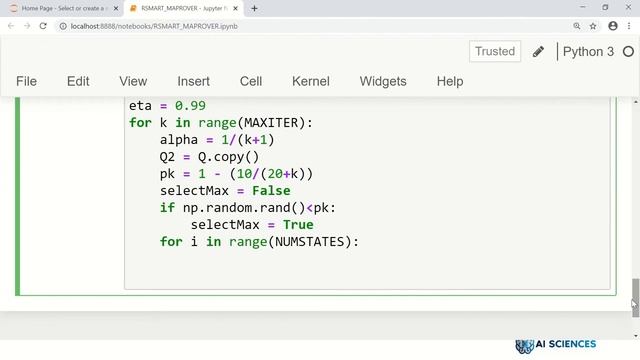This screenshot has height=360, width=640.
Task: Go back with browser back arrow
Action: (x=11, y=26)
